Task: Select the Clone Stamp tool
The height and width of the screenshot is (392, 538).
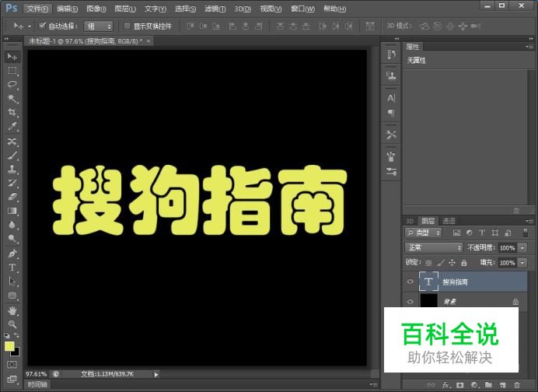Action: point(12,170)
